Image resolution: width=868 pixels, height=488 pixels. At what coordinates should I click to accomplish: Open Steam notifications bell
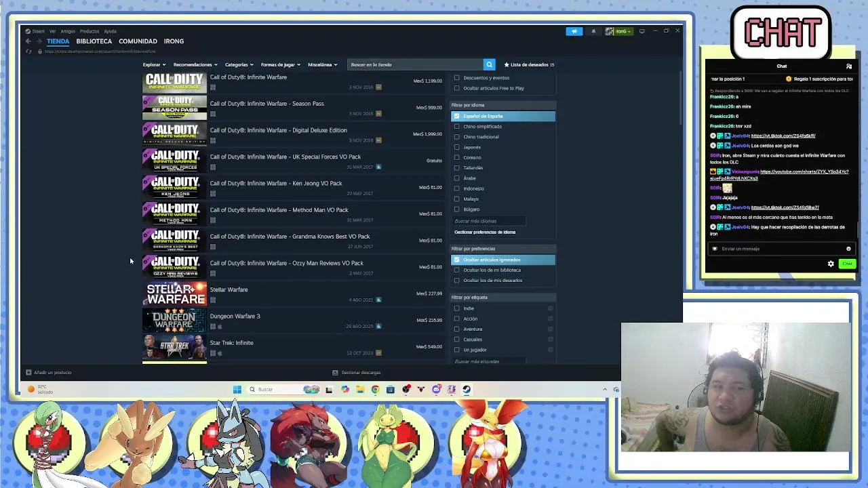(593, 31)
